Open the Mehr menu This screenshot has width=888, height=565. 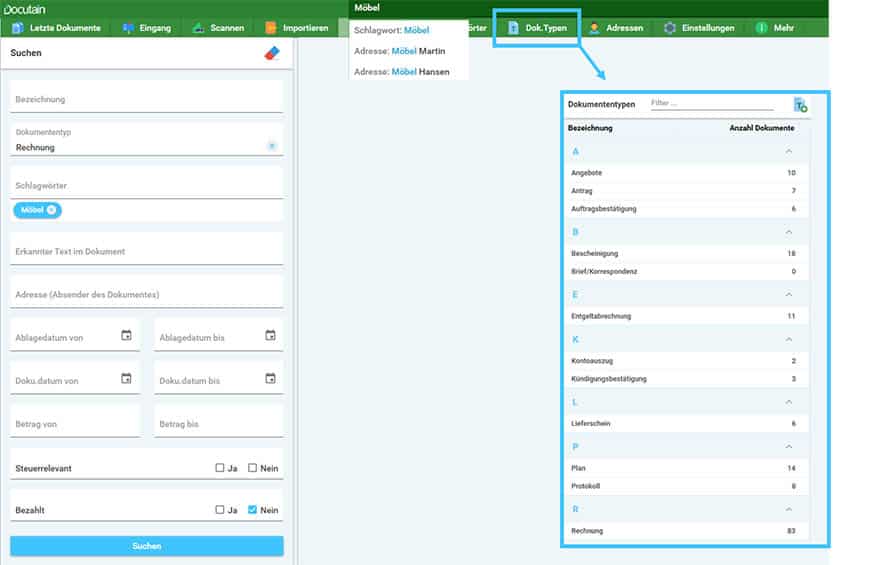coord(775,28)
